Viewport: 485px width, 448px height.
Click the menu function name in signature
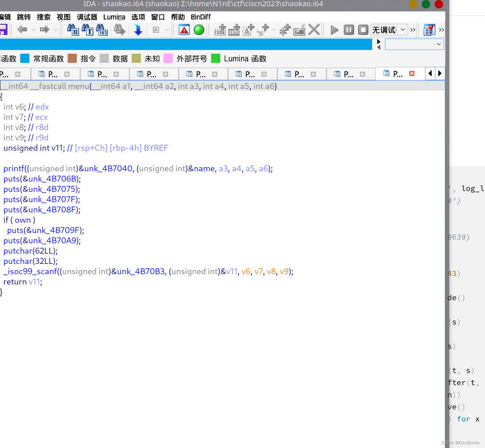click(x=79, y=86)
